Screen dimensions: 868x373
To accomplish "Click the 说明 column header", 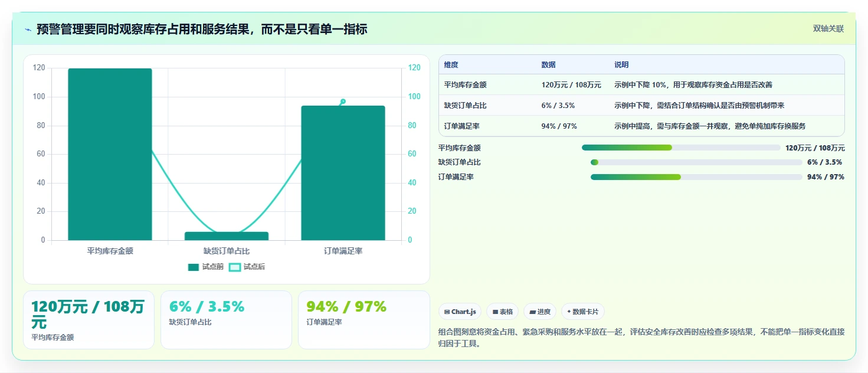I will pyautogui.click(x=621, y=65).
